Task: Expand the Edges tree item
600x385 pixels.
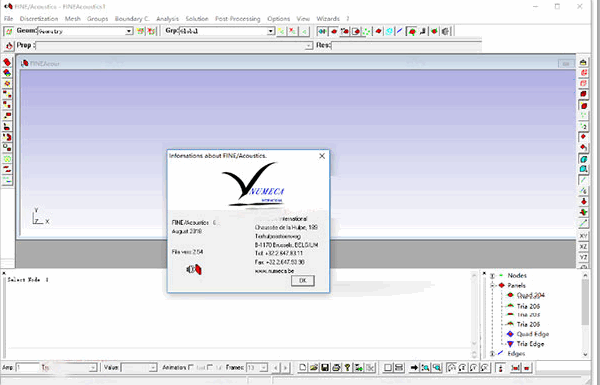Action: click(x=492, y=354)
